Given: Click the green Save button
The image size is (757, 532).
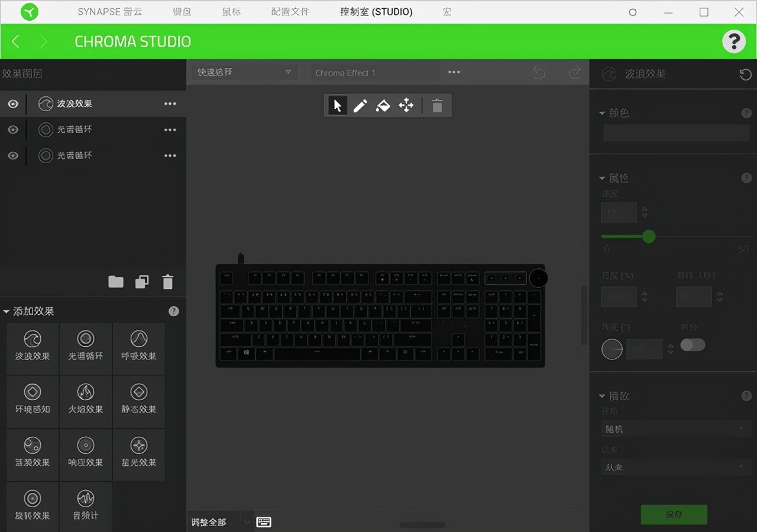Looking at the screenshot, I should pyautogui.click(x=674, y=514).
